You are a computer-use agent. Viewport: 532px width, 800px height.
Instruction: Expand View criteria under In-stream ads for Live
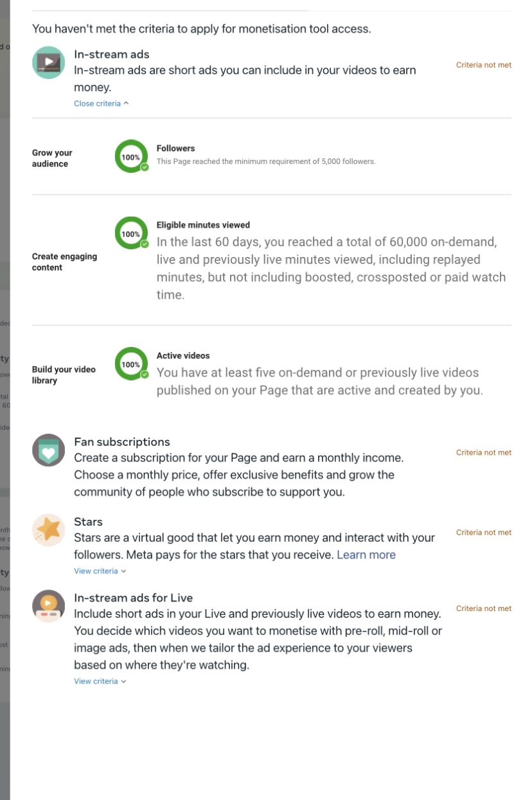(x=100, y=681)
